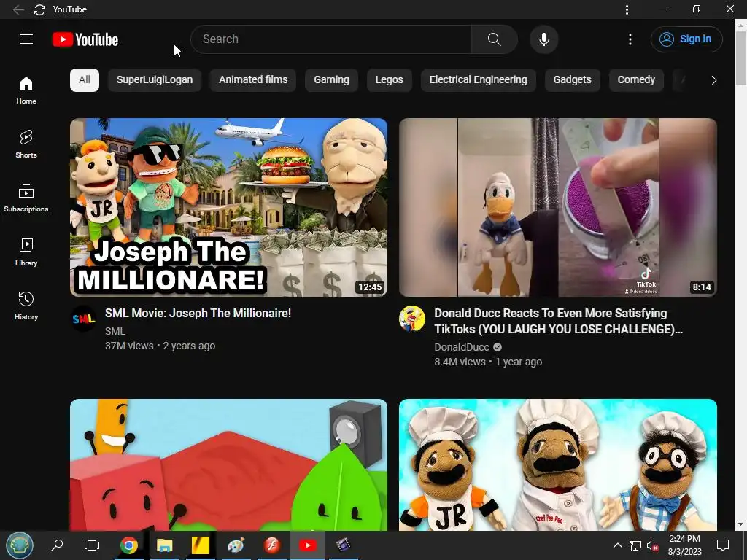Open the chef puppets thumbnail
This screenshot has width=747, height=560.
(558, 464)
